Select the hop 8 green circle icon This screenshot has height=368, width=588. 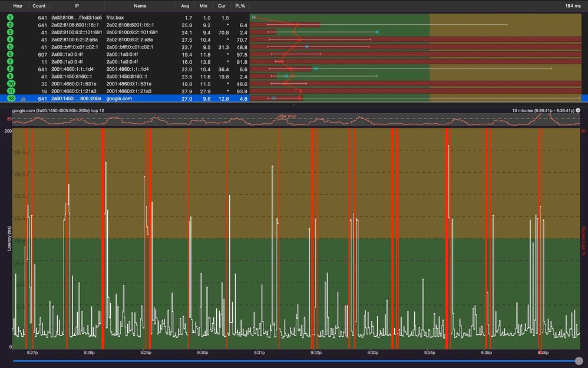pos(10,69)
